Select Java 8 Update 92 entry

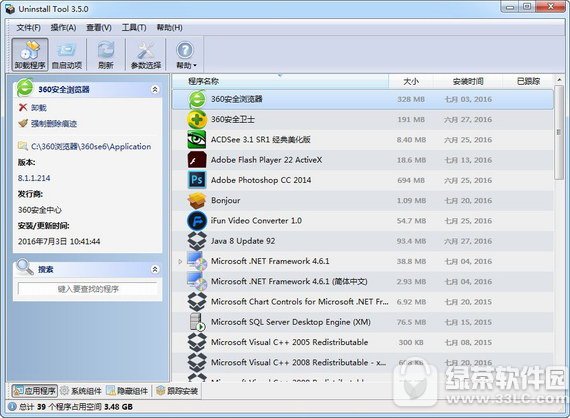(243, 241)
